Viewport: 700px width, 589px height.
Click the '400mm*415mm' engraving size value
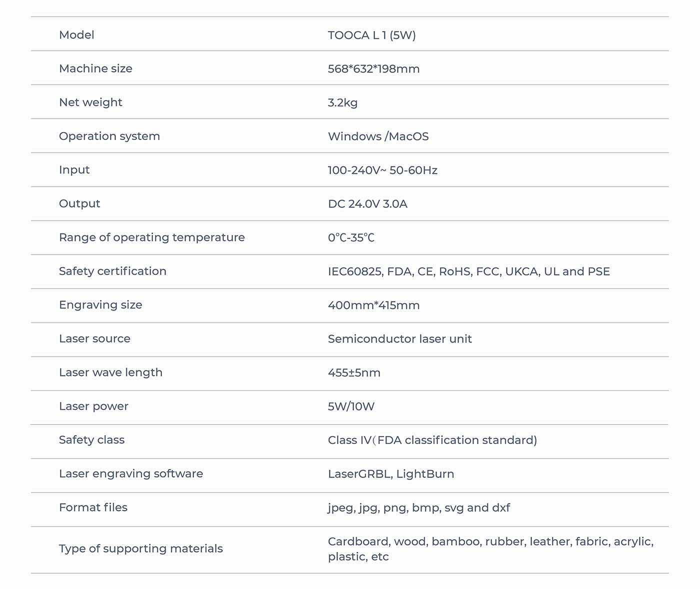[373, 305]
